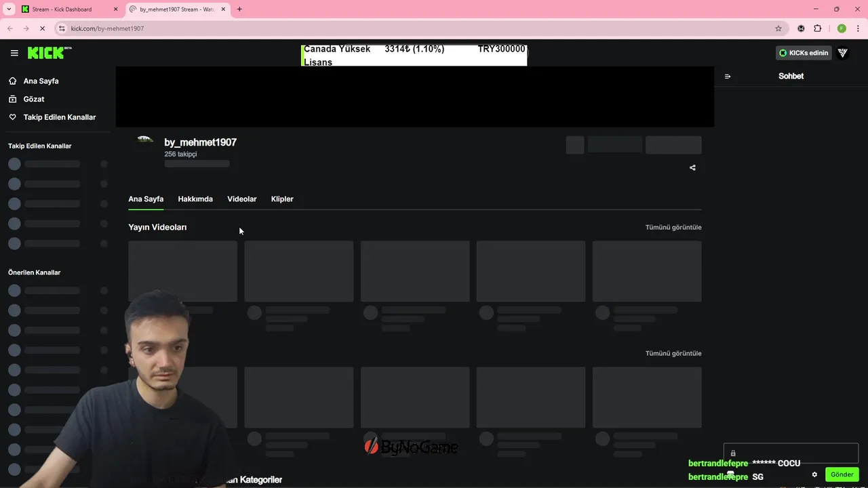Click the Yayın Videoları heading
The width and height of the screenshot is (868, 488).
(x=157, y=227)
